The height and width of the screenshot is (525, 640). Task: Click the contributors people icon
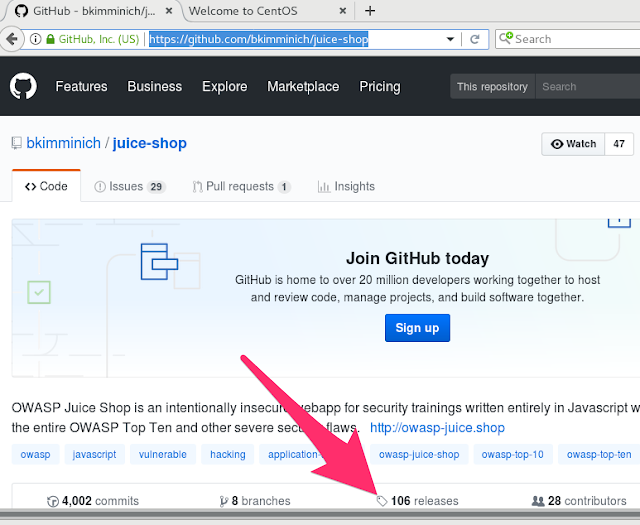coord(538,501)
